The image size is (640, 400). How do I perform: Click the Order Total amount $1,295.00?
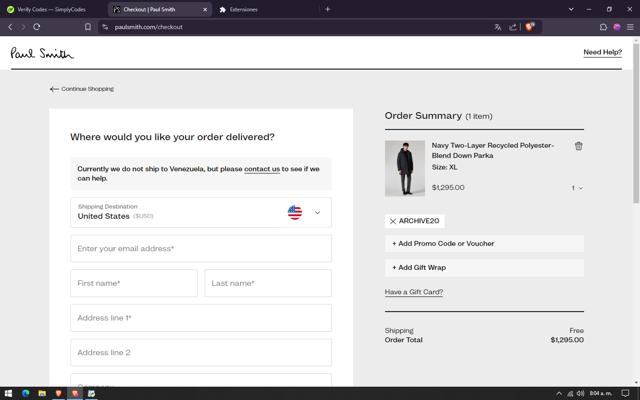coord(567,340)
